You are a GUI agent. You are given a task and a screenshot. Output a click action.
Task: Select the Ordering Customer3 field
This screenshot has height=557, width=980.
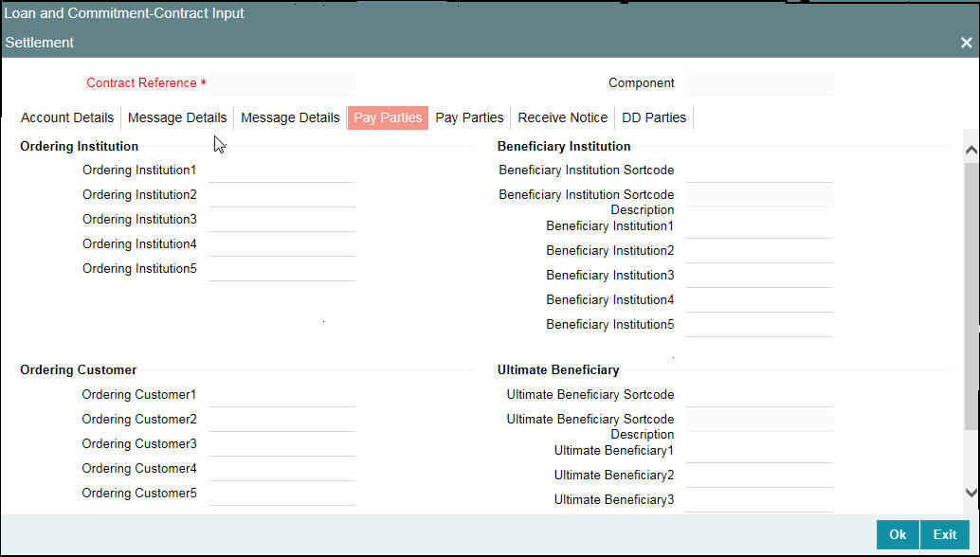[x=282, y=444]
